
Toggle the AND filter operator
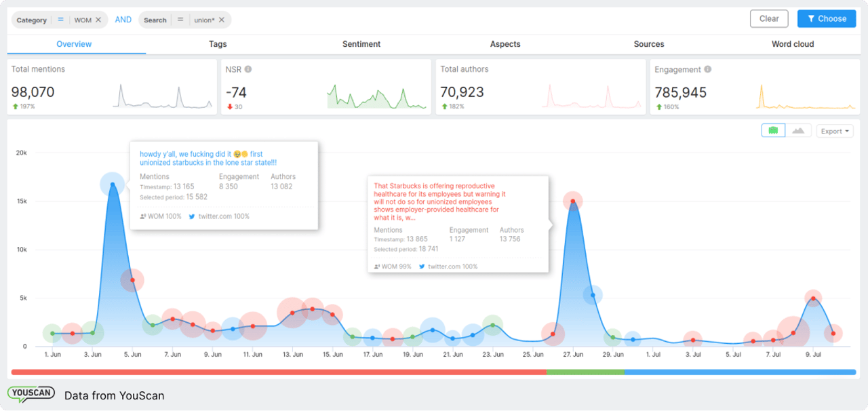coord(123,20)
